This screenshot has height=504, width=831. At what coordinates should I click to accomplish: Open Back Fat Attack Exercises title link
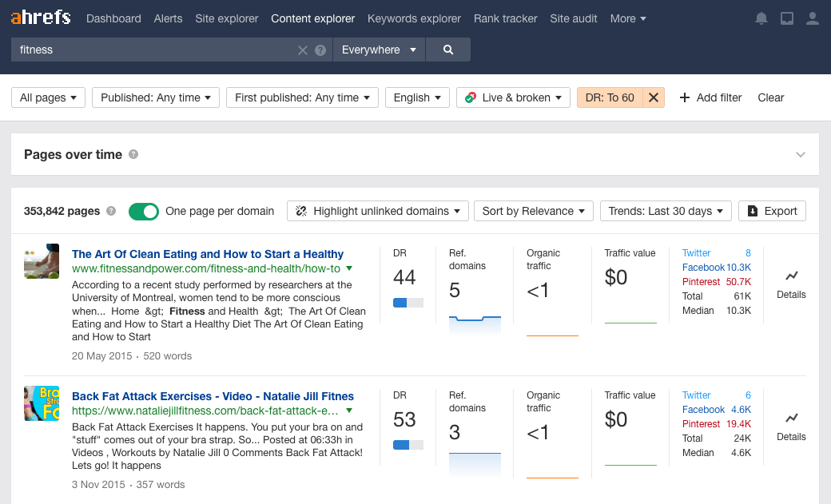213,396
